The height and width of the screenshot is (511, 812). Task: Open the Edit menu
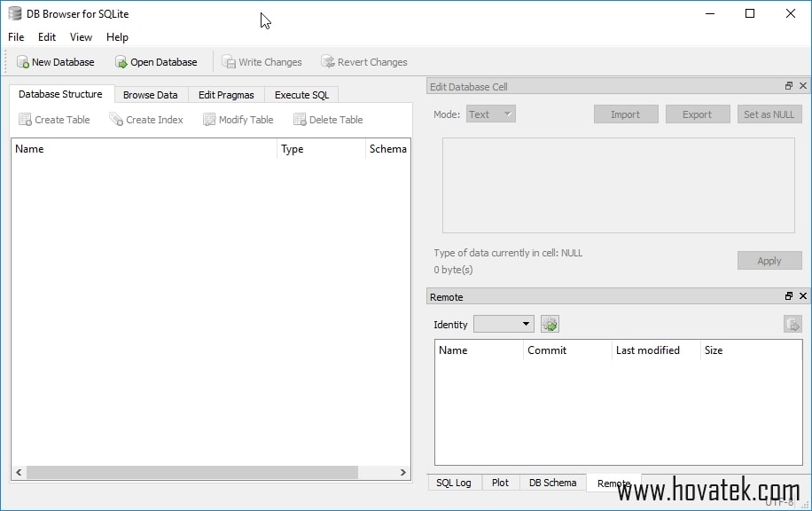coord(47,37)
